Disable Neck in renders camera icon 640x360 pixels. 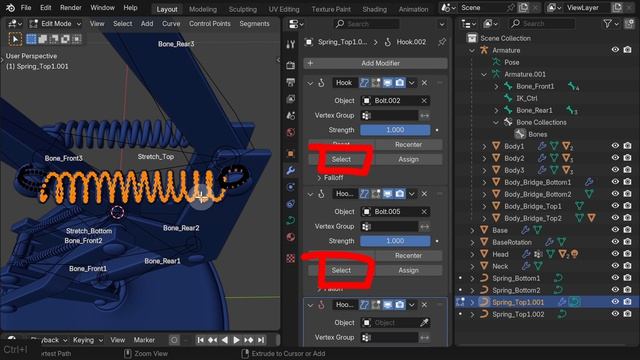pyautogui.click(x=627, y=266)
